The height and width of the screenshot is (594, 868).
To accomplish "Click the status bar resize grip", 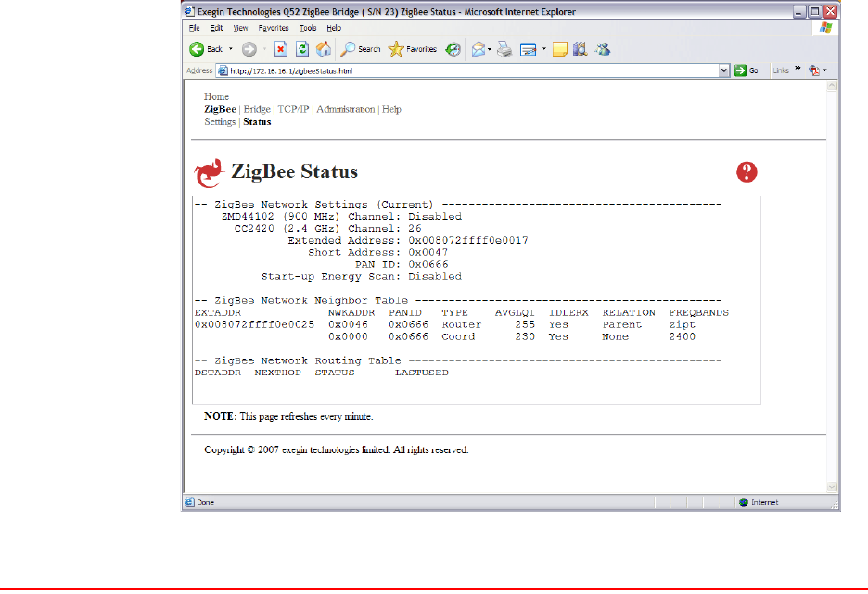I will (x=835, y=504).
